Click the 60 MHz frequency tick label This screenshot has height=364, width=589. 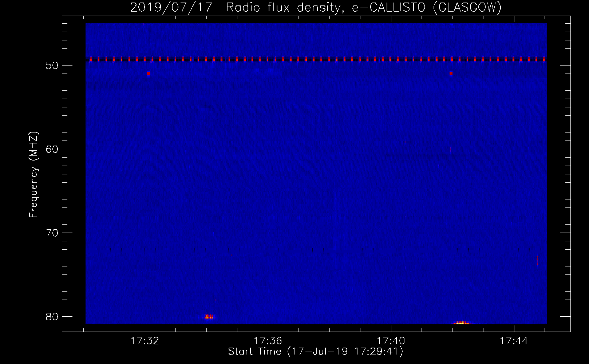(52, 149)
